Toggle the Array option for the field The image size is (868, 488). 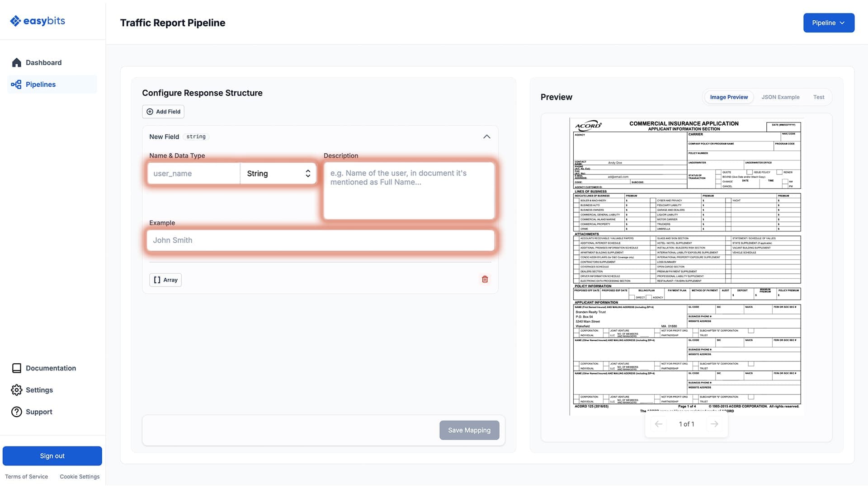pyautogui.click(x=165, y=280)
